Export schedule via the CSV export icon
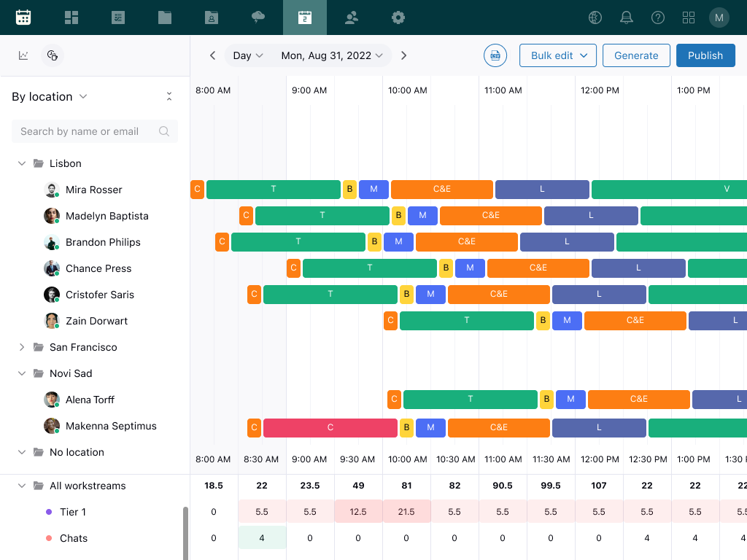 pyautogui.click(x=495, y=55)
